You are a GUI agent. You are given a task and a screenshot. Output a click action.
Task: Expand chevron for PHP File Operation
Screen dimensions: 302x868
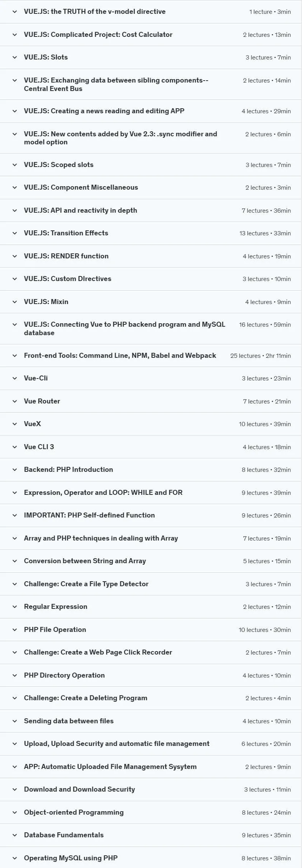15,630
